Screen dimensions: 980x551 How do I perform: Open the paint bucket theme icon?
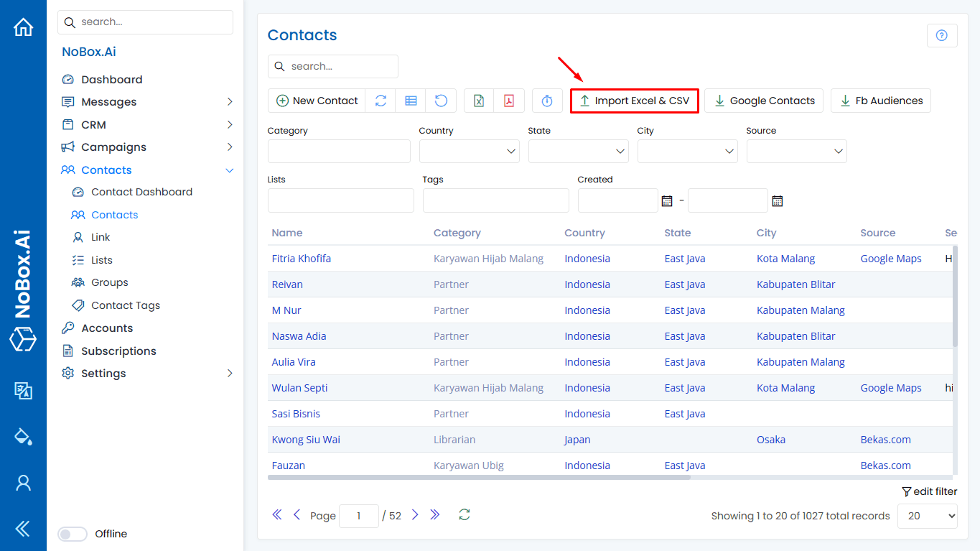(x=23, y=436)
